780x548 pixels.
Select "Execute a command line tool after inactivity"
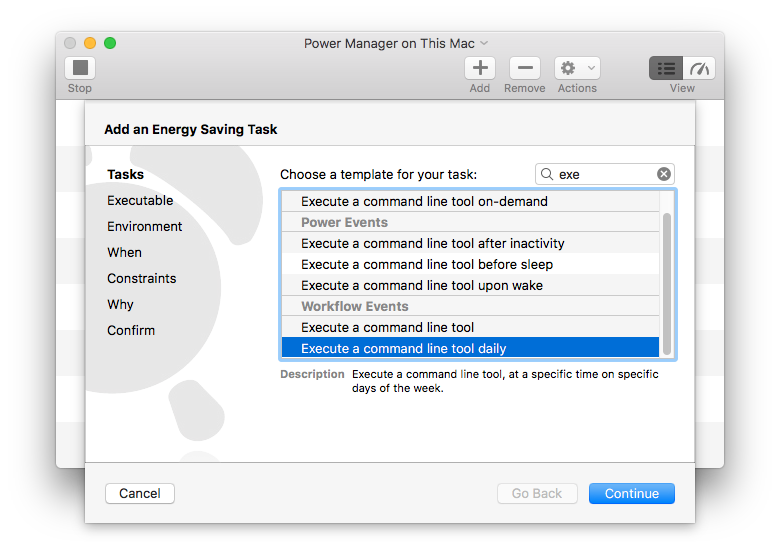click(x=470, y=243)
